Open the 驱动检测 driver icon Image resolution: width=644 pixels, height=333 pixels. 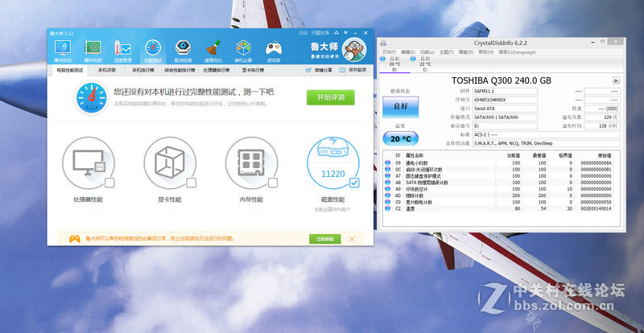(x=183, y=47)
